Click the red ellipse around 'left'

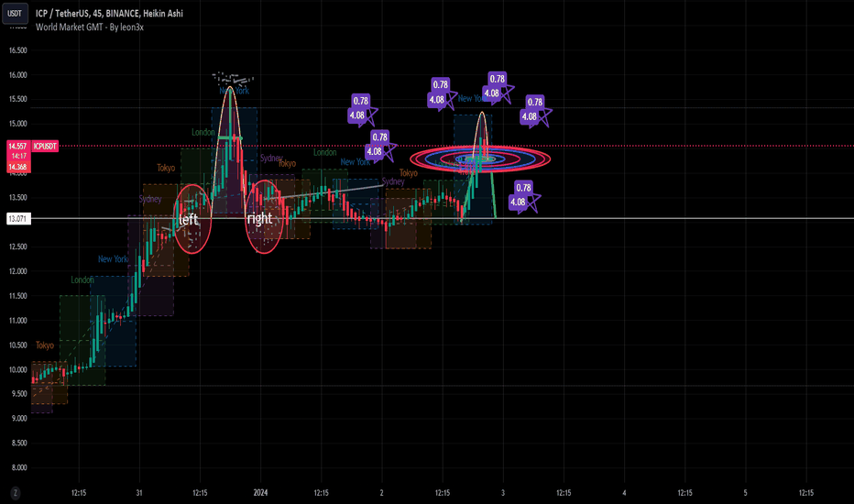click(x=192, y=219)
